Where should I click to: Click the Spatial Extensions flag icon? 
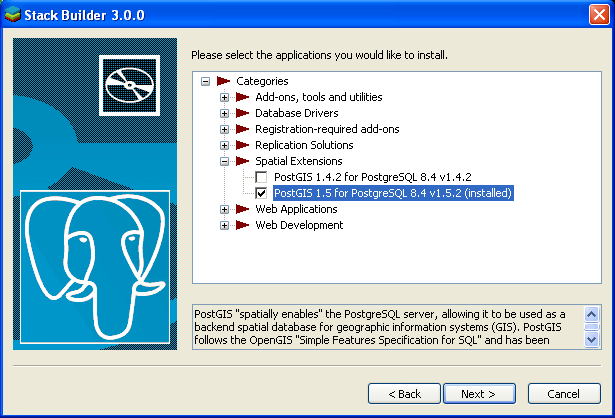click(243, 161)
